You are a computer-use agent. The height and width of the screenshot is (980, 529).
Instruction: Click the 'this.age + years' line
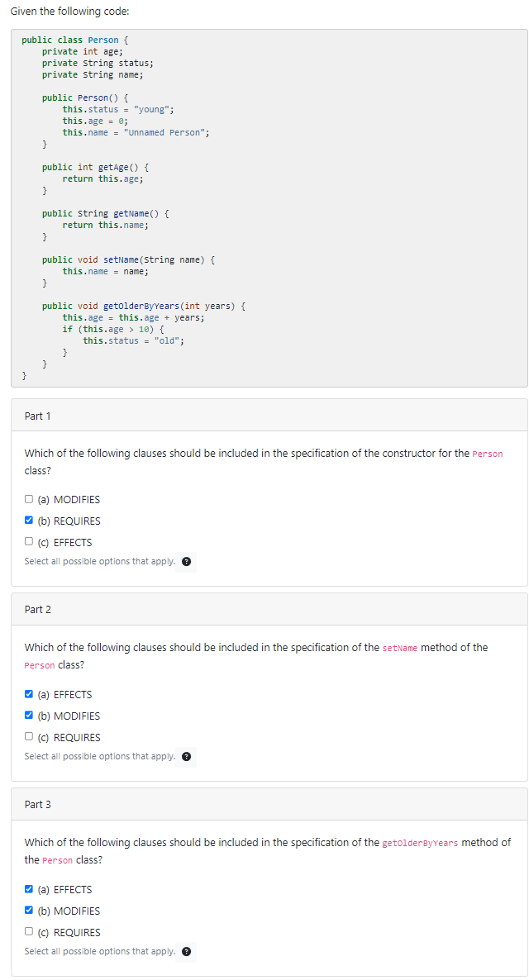point(133,317)
